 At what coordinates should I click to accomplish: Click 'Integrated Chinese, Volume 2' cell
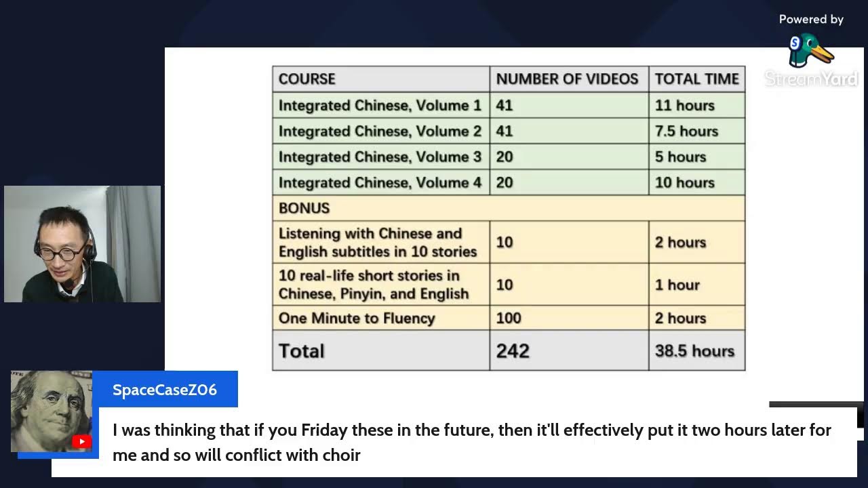[x=381, y=131]
